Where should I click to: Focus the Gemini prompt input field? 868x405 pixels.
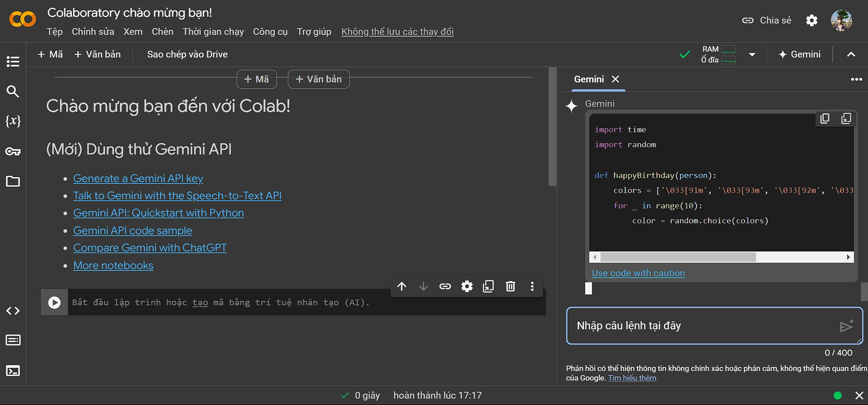714,326
